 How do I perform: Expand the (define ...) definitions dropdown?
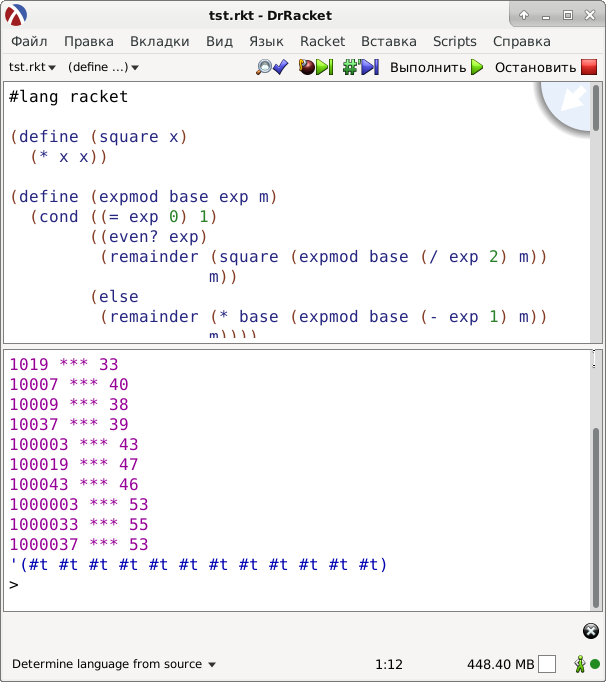(x=103, y=67)
